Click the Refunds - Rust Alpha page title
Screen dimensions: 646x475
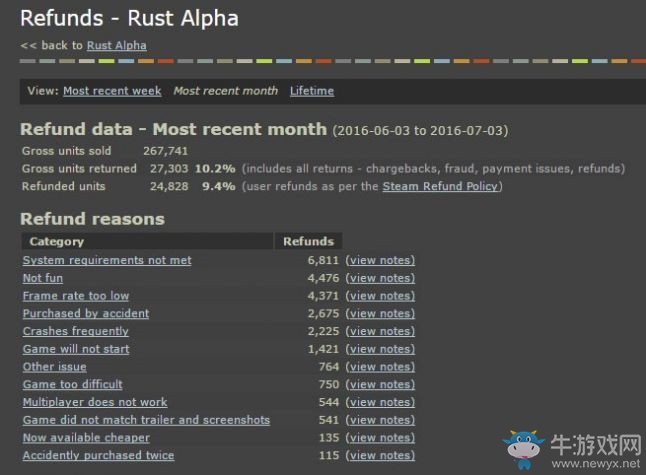(129, 19)
